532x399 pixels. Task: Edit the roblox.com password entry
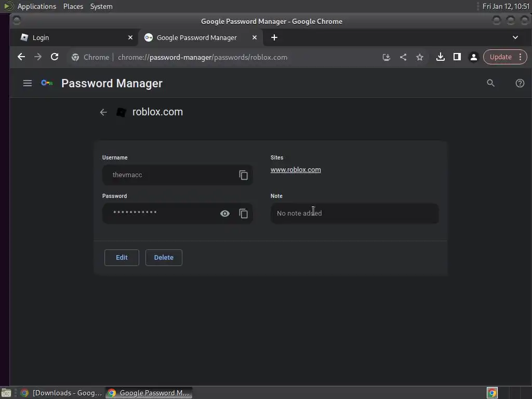tap(122, 258)
